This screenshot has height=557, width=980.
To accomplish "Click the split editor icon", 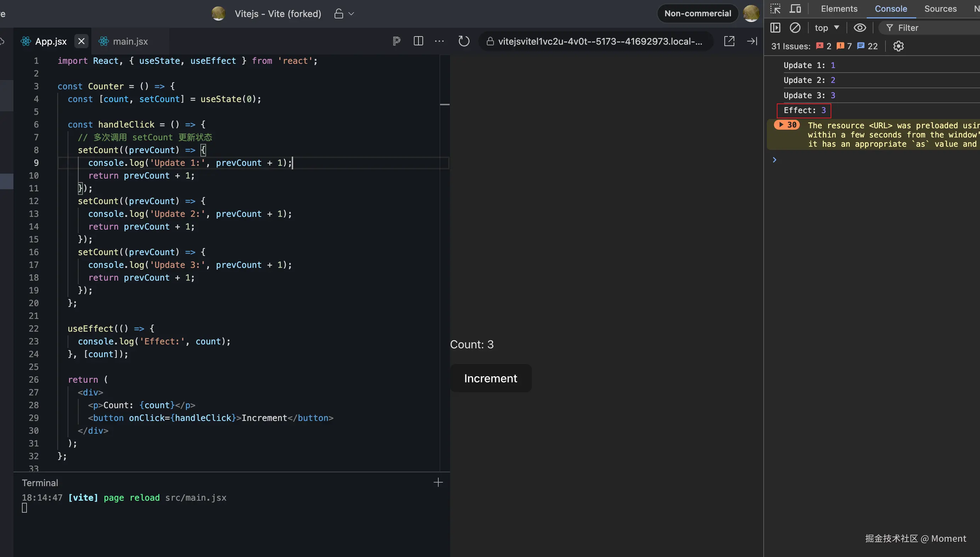I will (418, 41).
